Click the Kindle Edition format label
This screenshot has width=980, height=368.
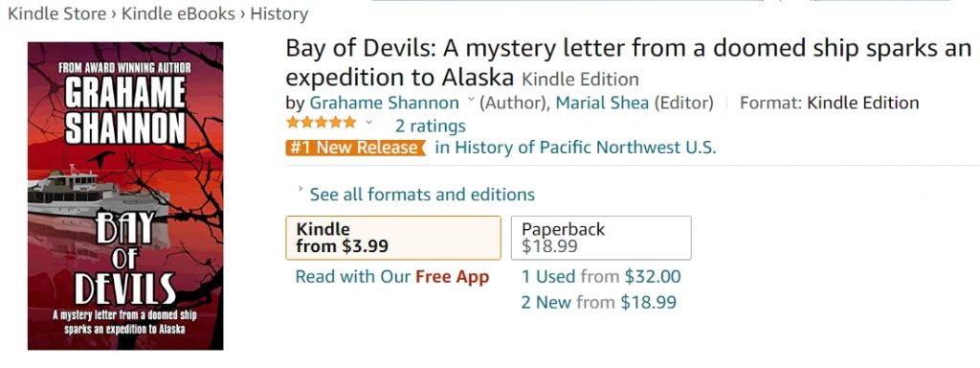[x=863, y=103]
